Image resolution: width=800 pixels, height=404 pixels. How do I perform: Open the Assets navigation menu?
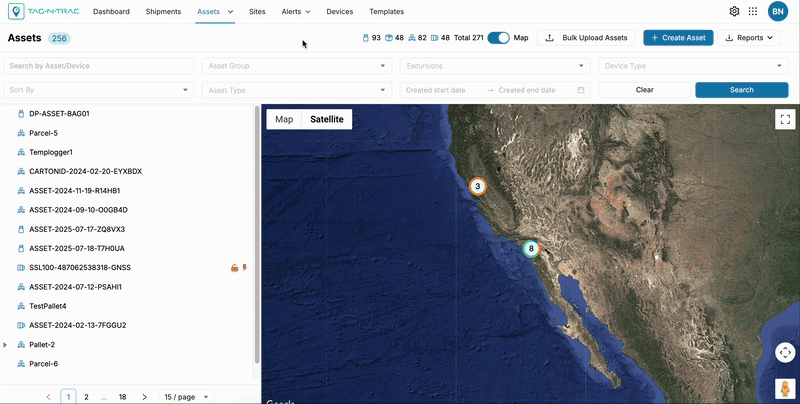pyautogui.click(x=215, y=11)
